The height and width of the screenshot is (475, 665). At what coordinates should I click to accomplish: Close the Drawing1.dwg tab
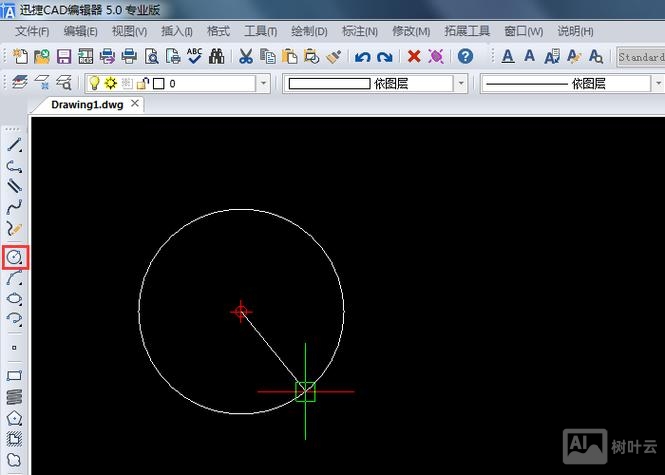click(135, 104)
